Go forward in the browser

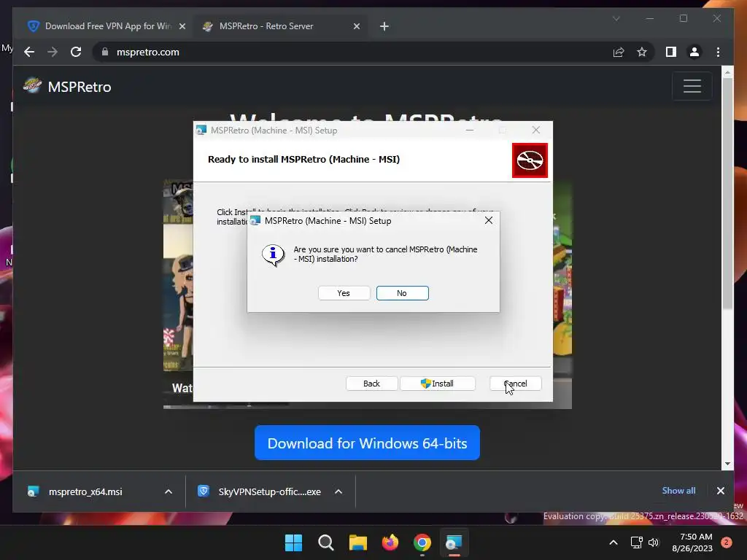click(x=53, y=52)
